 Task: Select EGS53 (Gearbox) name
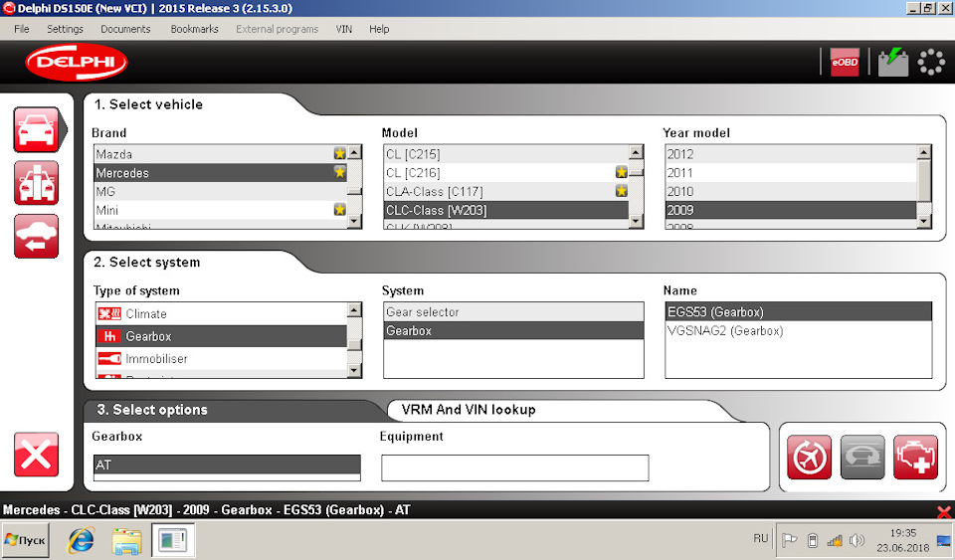pos(799,311)
